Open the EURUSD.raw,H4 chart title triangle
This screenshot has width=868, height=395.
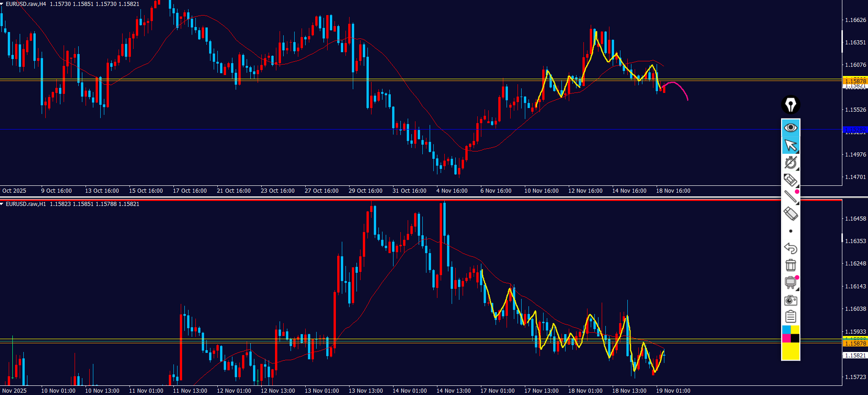pos(2,4)
